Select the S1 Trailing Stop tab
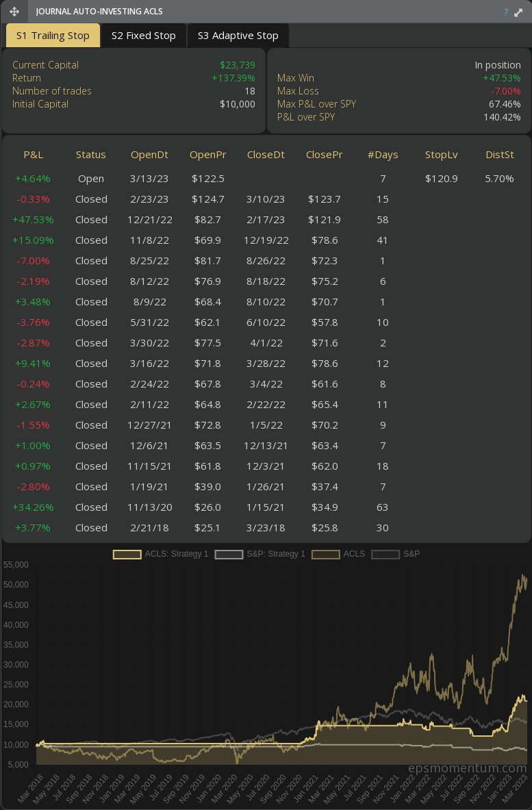Viewport: 532px width, 810px height. pos(53,36)
